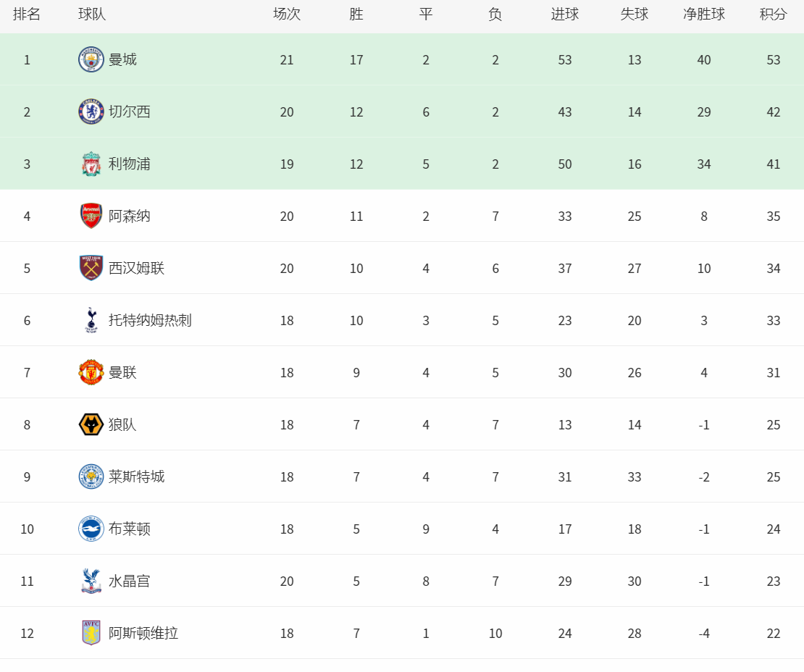The width and height of the screenshot is (804, 672).
Task: Click the Leicester City crest
Action: coord(91,476)
